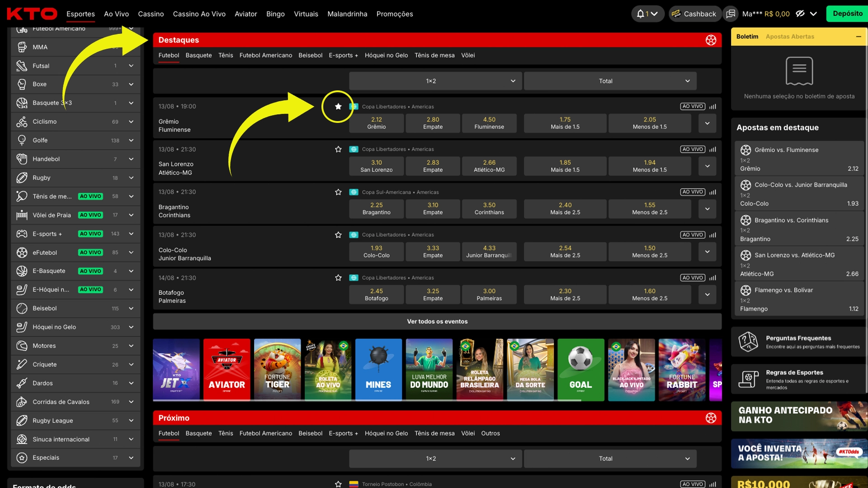Open the Cassino menu item
The image size is (868, 488).
(x=151, y=14)
